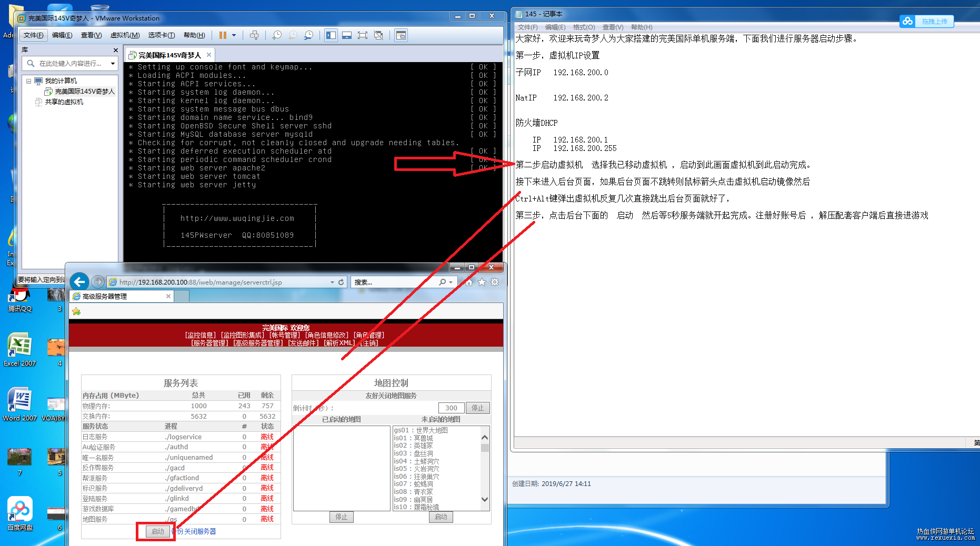This screenshot has height=546, width=980.
Task: Open the 帐号管理 link
Action: coord(285,335)
